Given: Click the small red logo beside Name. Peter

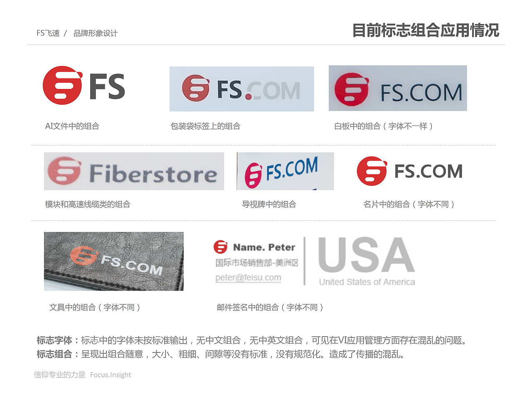Looking at the screenshot, I should pos(220,247).
